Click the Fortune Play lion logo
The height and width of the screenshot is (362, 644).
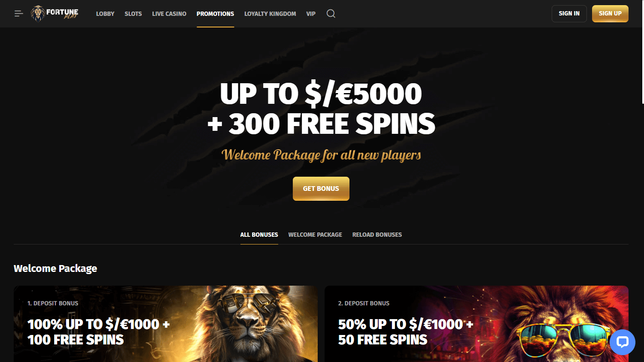click(x=55, y=14)
